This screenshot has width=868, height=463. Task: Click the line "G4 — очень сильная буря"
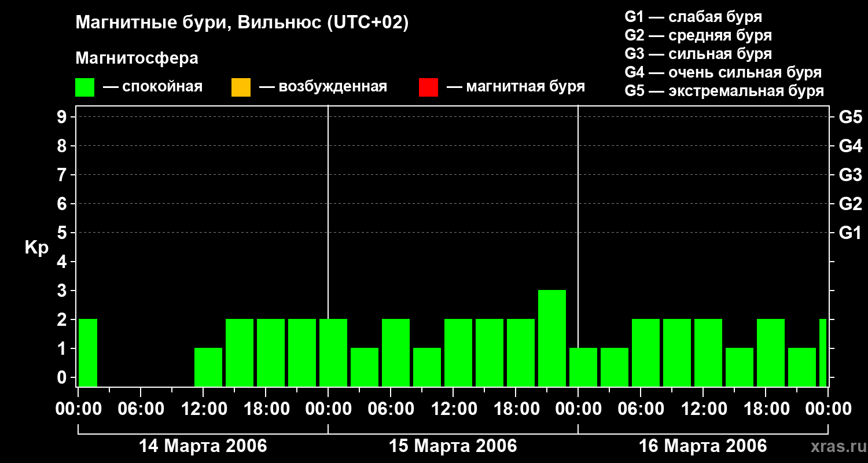[x=723, y=72]
